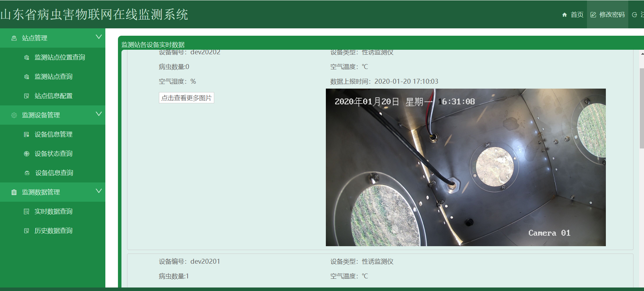Viewport: 644px width, 291px height.
Task: Click 山东省病虫害物联网在线监测系统 title
Action: [x=94, y=15]
